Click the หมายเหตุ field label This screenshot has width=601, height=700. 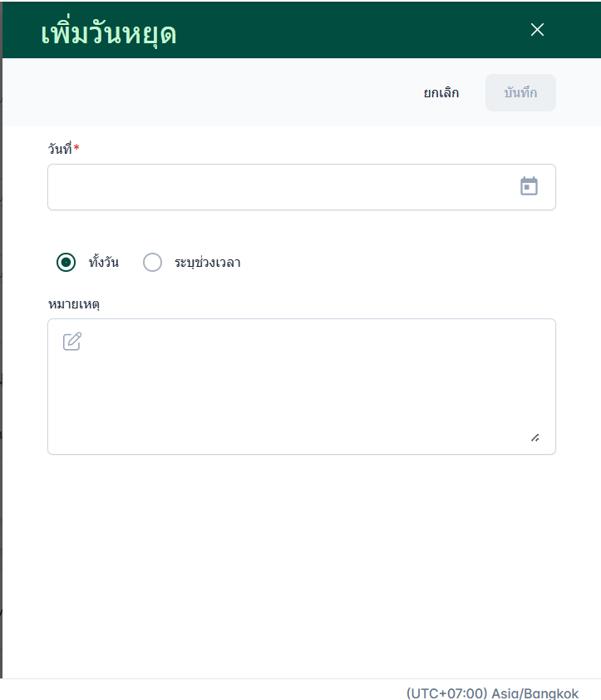coord(75,303)
